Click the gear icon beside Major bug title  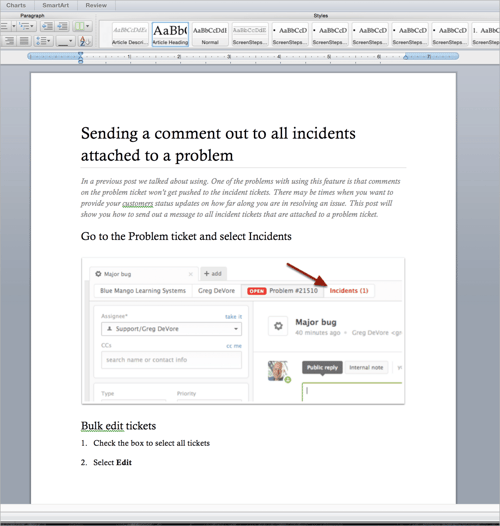coord(278,326)
